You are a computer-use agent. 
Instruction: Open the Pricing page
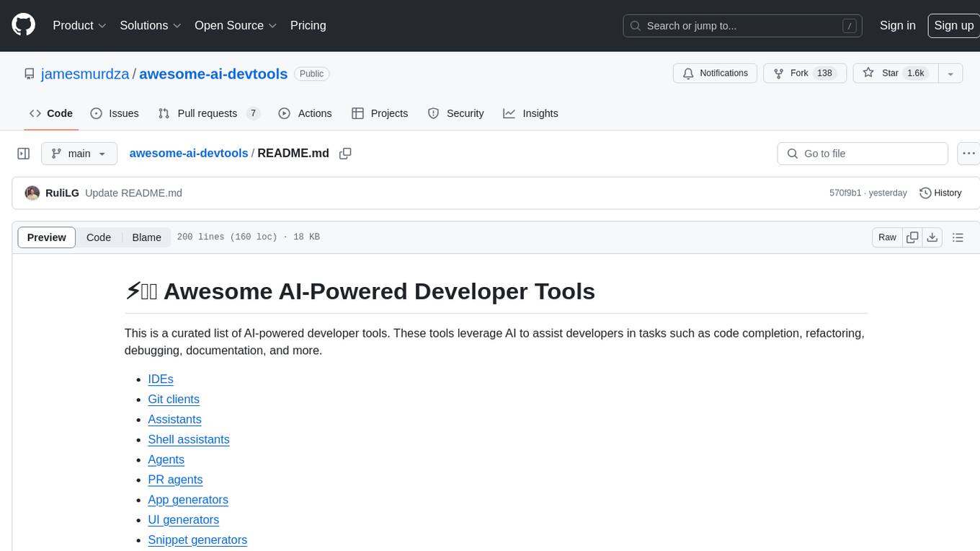pyautogui.click(x=308, y=25)
